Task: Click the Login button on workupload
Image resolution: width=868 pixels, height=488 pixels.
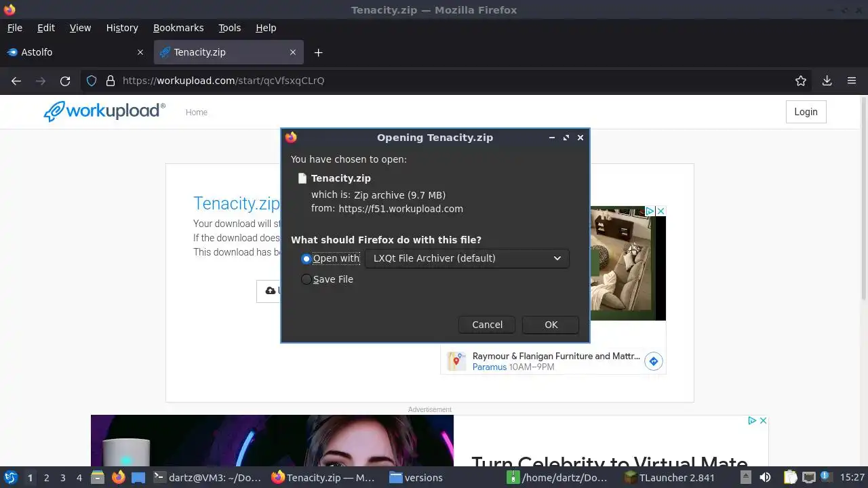Action: (x=806, y=112)
